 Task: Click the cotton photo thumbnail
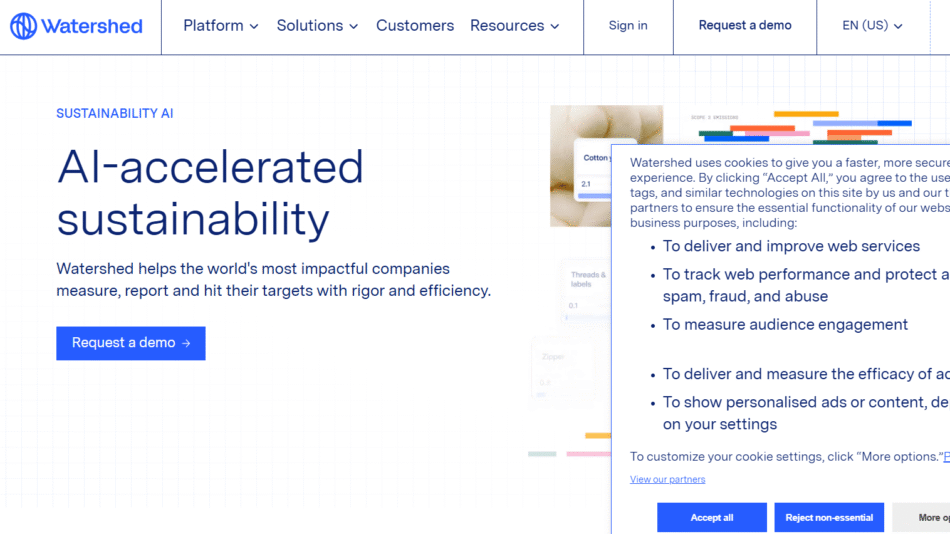(x=580, y=130)
